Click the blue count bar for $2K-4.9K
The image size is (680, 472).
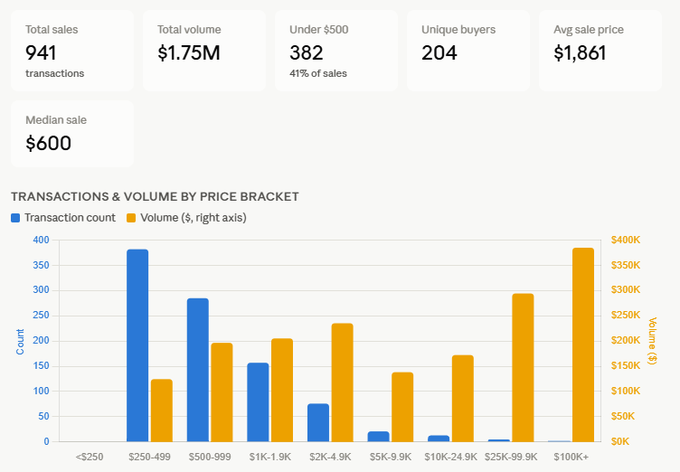click(x=318, y=423)
